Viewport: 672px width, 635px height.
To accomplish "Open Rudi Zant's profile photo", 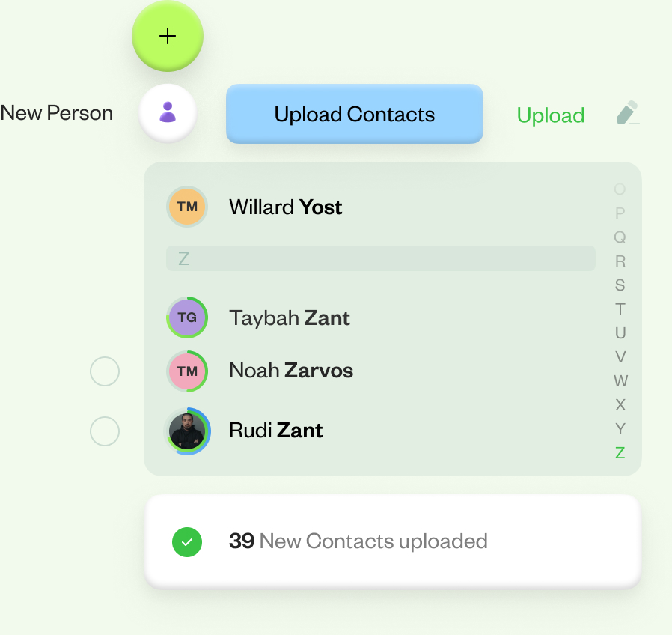I will click(x=187, y=431).
